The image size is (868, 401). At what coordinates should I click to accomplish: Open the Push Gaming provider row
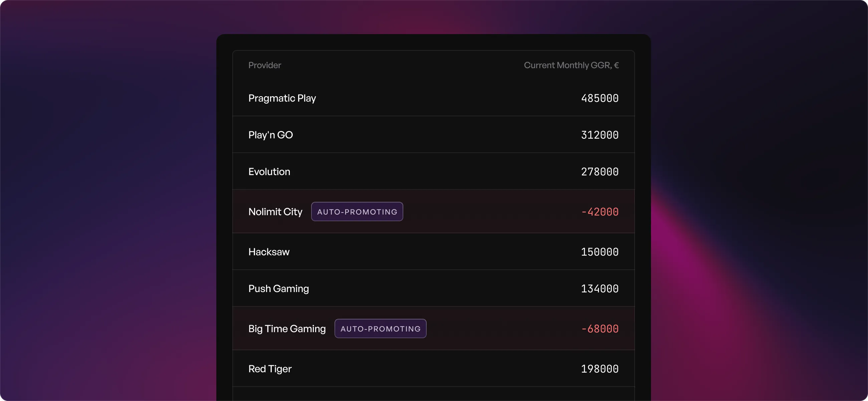click(434, 288)
